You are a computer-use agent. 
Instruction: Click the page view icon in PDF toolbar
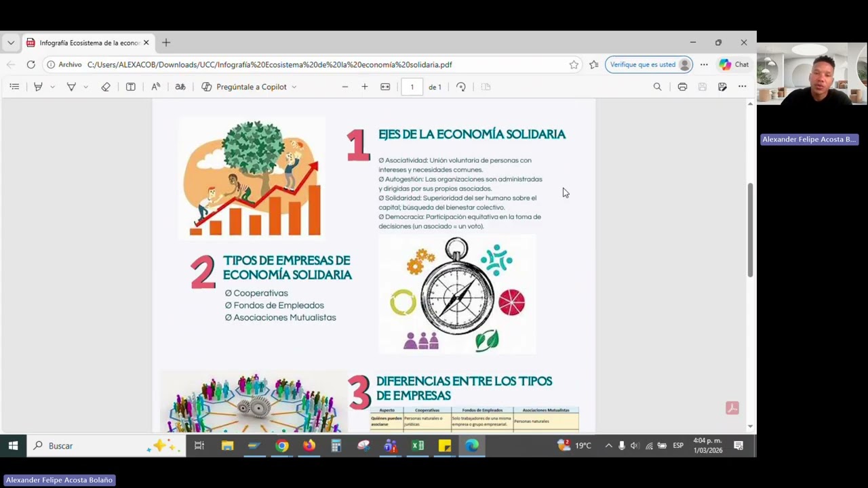[x=486, y=87]
